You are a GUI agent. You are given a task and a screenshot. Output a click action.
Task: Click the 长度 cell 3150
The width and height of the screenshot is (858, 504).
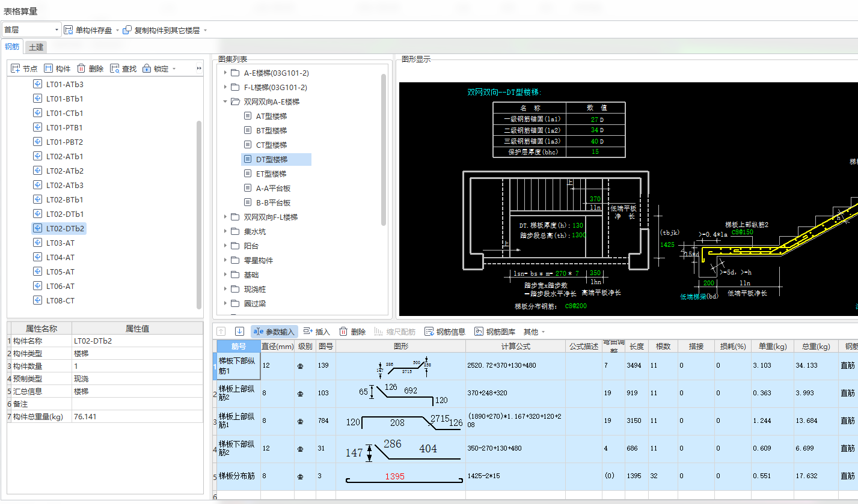(x=636, y=421)
